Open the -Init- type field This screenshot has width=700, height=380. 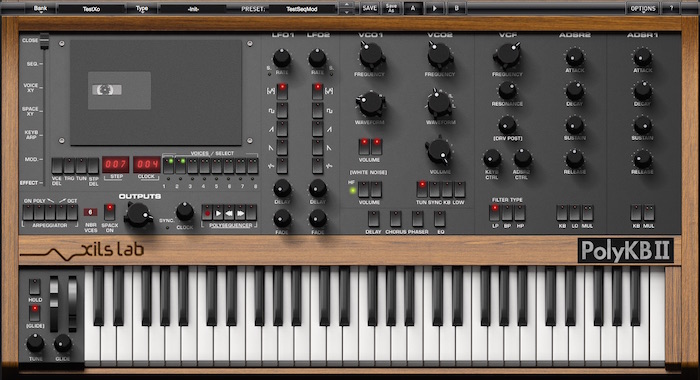tap(193, 9)
